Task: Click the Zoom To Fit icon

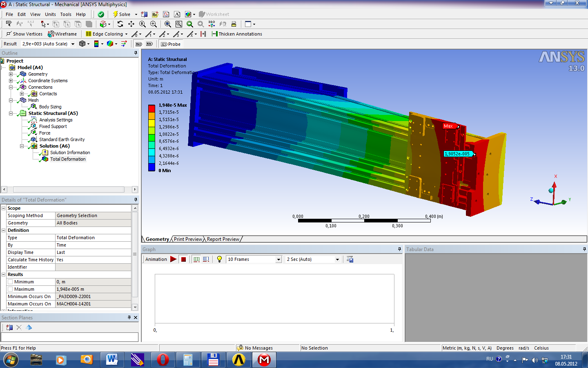Action: click(x=167, y=24)
